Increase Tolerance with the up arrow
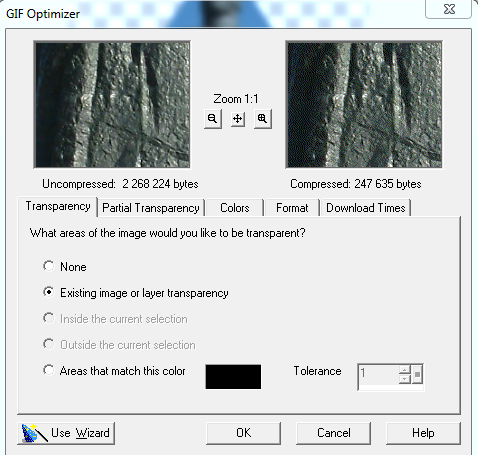The image size is (478, 455). (x=405, y=370)
